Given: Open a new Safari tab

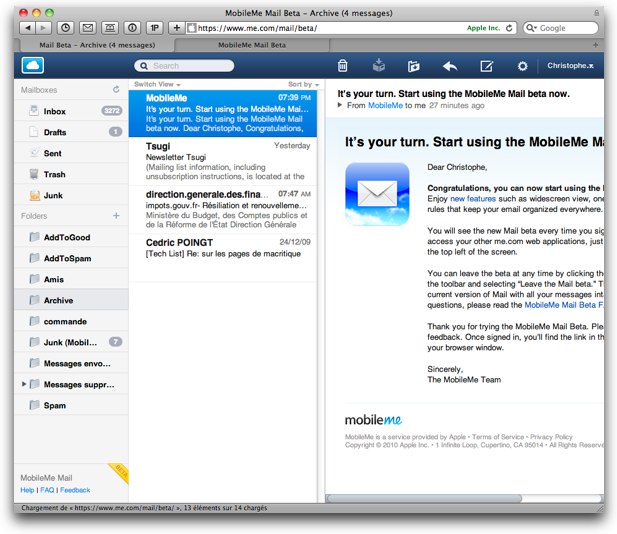Looking at the screenshot, I should tap(595, 45).
